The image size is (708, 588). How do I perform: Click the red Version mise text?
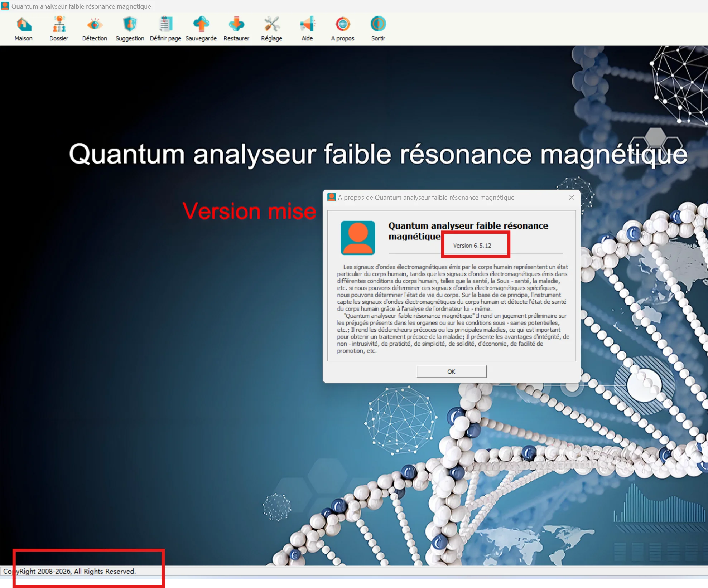point(249,211)
